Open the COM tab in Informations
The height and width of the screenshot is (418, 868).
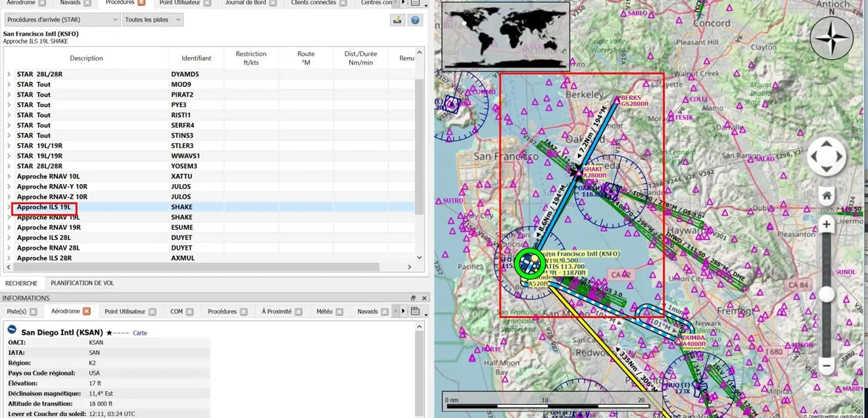coord(176,312)
